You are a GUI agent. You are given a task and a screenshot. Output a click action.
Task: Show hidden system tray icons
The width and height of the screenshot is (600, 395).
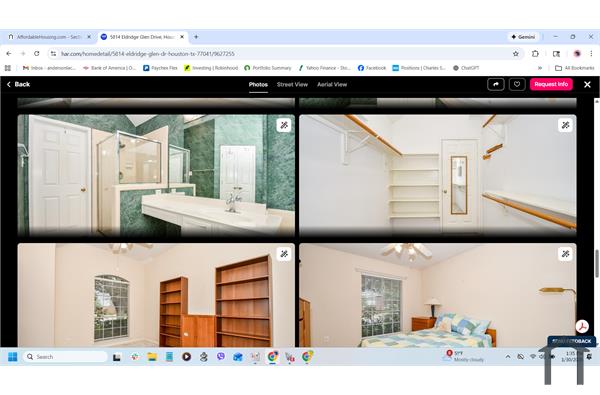point(508,357)
